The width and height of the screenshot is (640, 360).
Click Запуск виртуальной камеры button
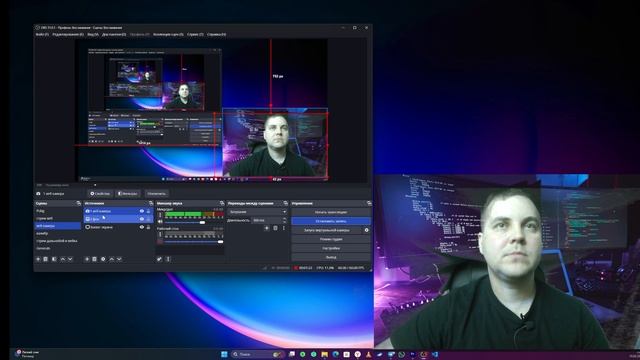coord(327,230)
